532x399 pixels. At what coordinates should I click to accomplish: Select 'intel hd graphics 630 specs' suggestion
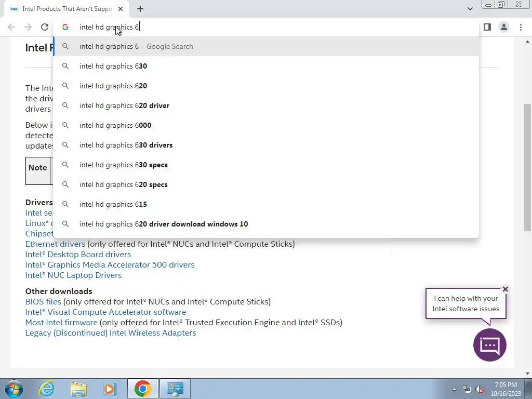point(267,165)
